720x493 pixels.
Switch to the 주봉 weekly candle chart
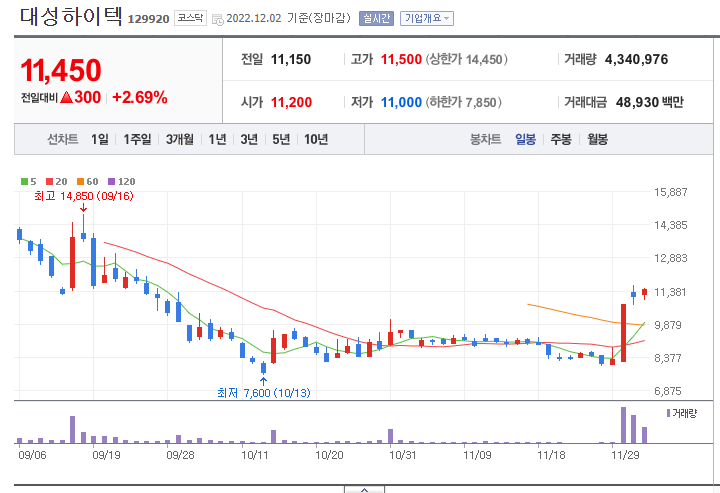click(561, 139)
